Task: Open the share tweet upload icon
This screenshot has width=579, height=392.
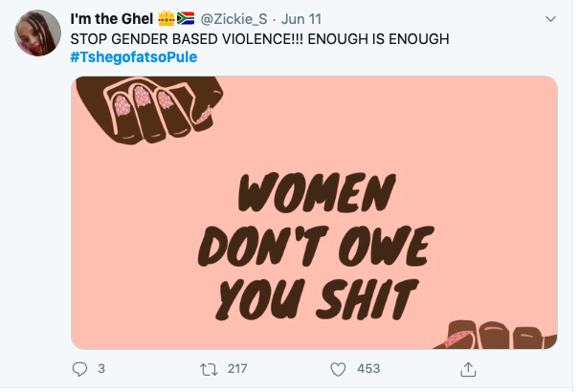Action: [468, 369]
